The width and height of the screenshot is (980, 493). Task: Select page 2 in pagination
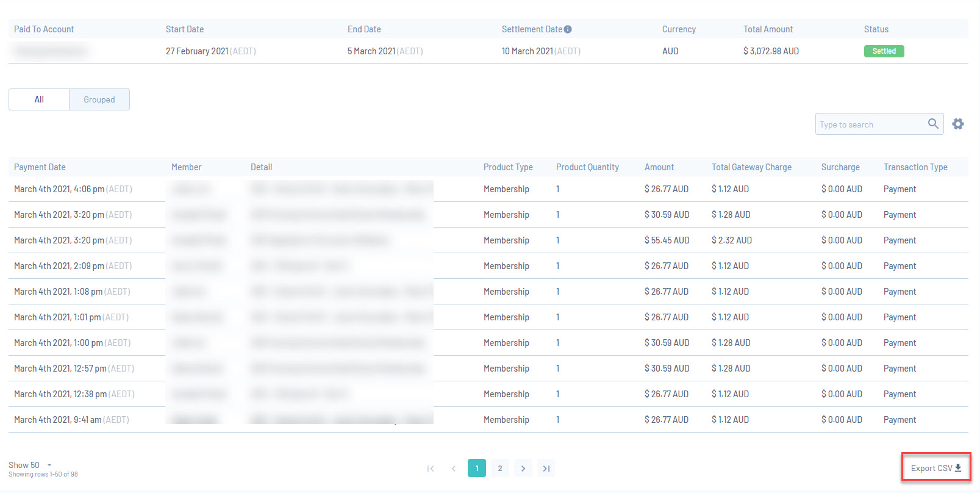click(x=500, y=468)
